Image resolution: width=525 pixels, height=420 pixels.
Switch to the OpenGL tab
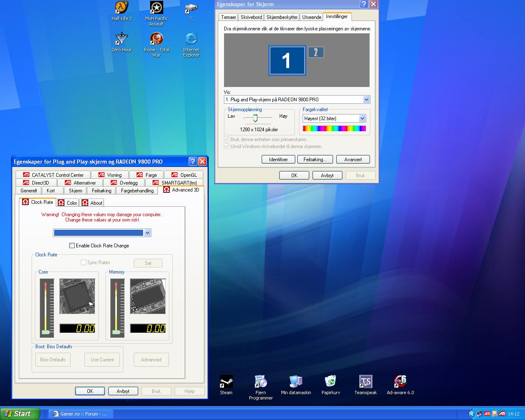(184, 175)
